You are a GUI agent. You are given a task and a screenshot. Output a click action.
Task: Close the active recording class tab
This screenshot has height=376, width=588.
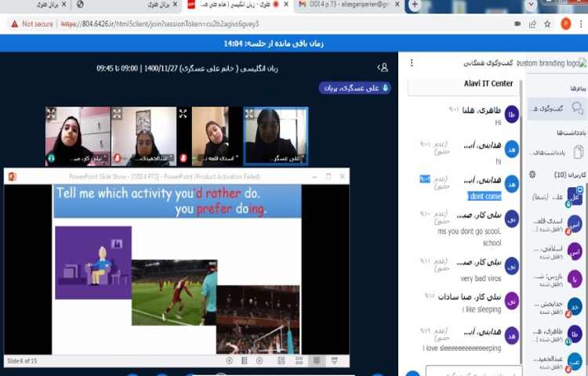tap(286, 5)
